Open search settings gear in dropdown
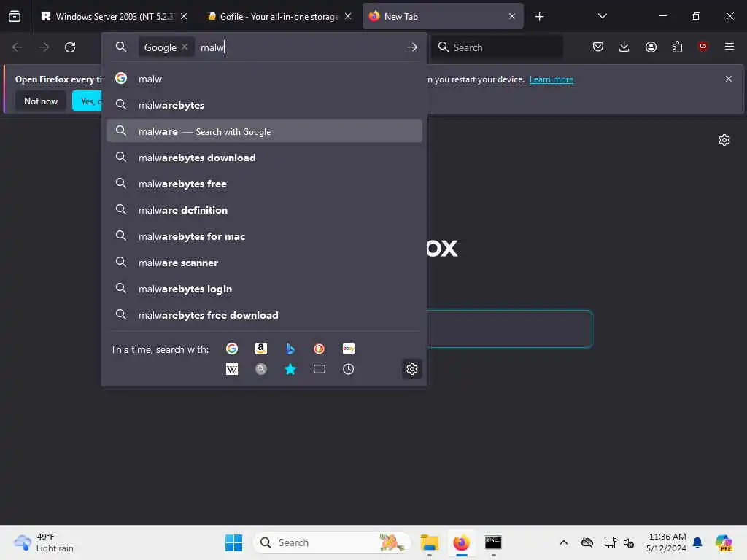 [x=412, y=368]
